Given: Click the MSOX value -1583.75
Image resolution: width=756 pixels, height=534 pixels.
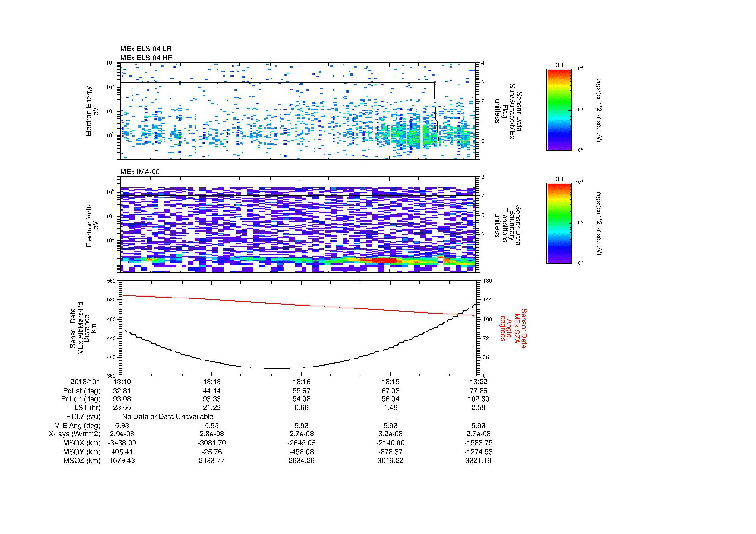Looking at the screenshot, I should click(x=478, y=443).
